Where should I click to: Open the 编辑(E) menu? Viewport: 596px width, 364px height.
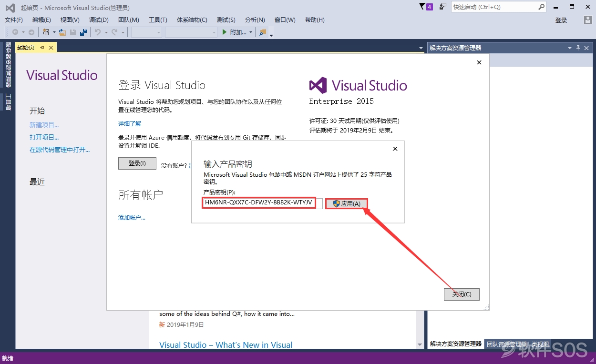click(x=41, y=20)
